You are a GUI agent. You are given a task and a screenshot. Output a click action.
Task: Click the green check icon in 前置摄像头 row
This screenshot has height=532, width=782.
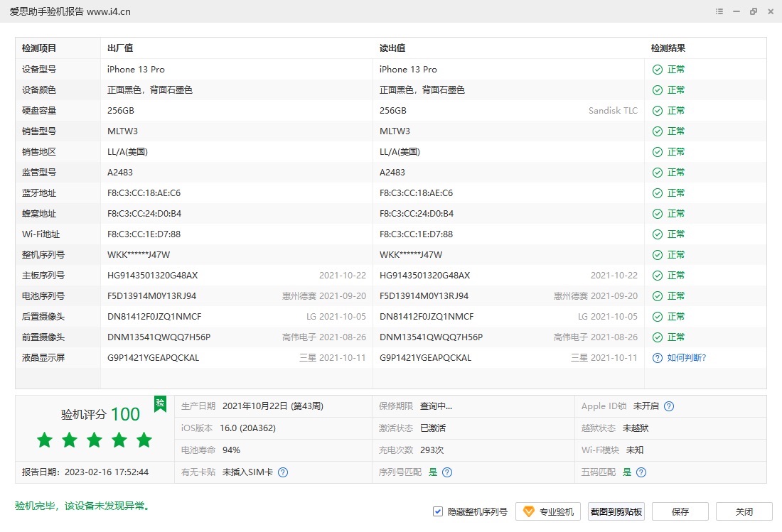click(x=658, y=337)
